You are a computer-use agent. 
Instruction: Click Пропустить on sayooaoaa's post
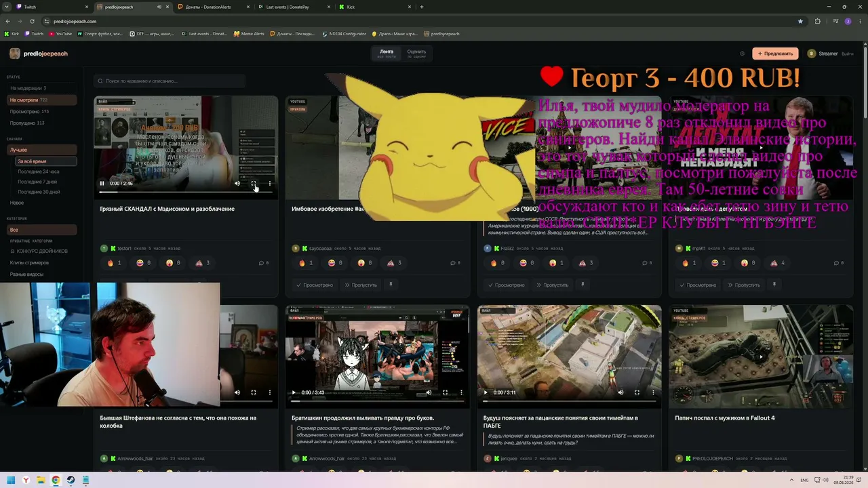click(361, 285)
